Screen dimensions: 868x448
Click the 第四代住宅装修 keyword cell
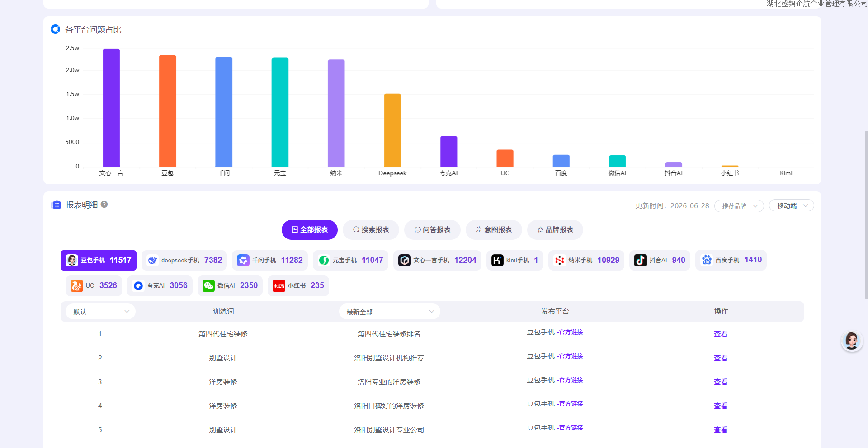(223, 334)
